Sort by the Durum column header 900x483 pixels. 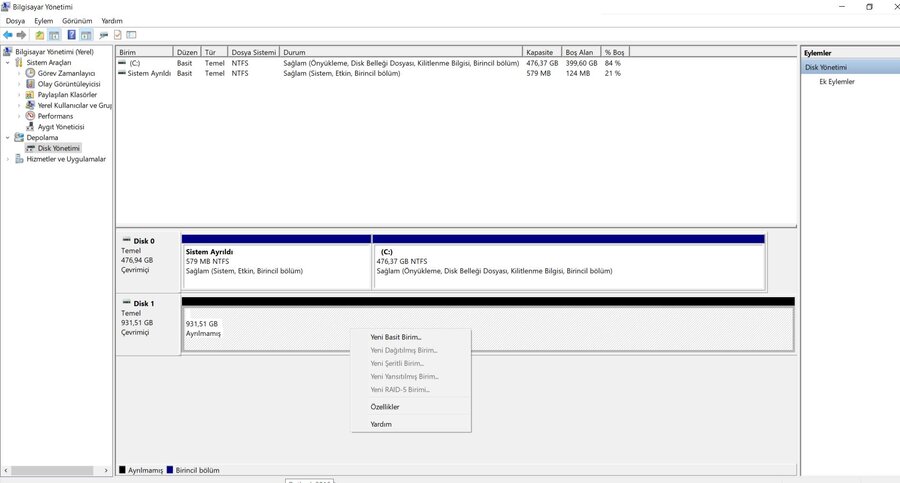401,52
